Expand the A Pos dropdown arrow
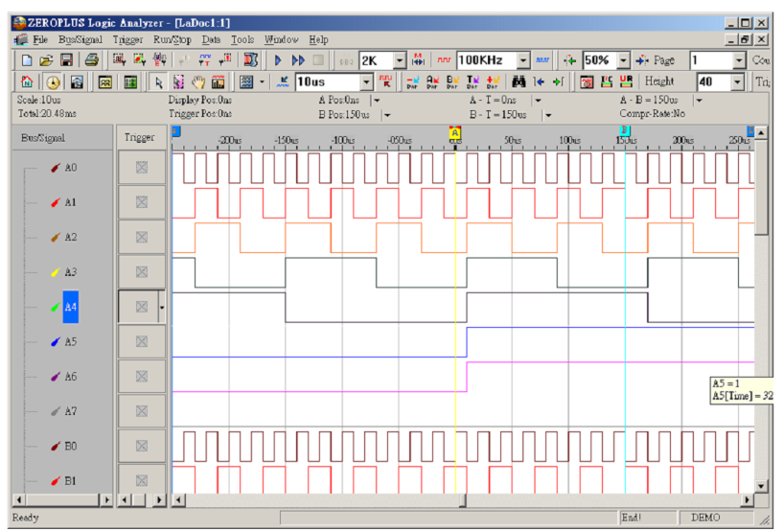This screenshot has width=784, height=532. (x=377, y=101)
